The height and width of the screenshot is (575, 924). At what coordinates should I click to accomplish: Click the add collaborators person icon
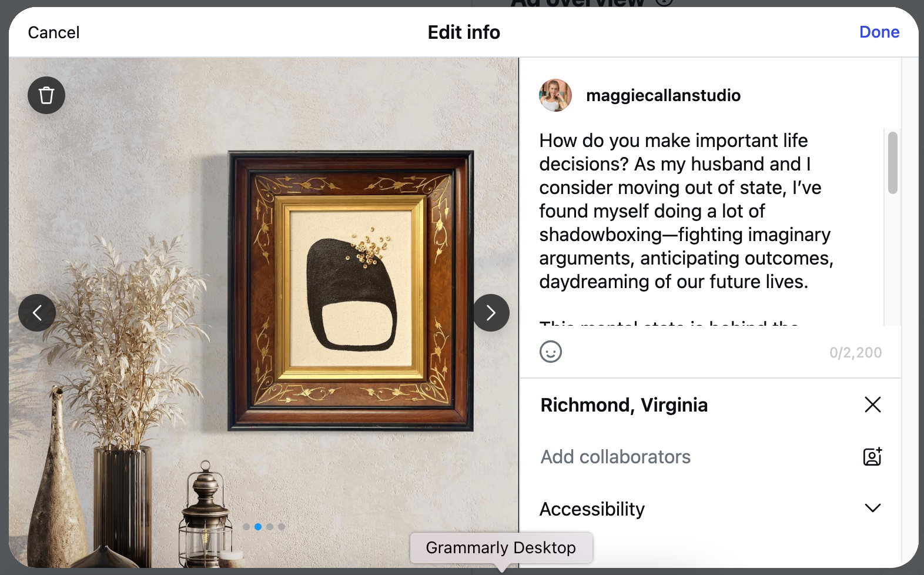click(872, 457)
